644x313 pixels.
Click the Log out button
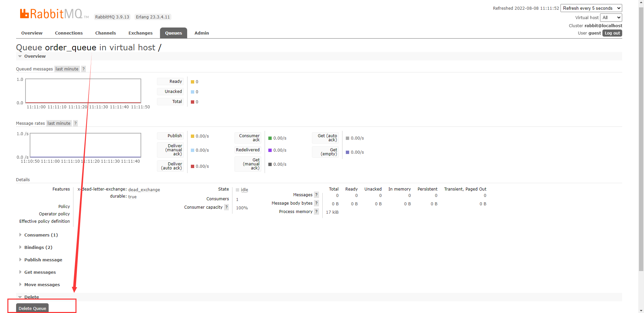pyautogui.click(x=612, y=33)
